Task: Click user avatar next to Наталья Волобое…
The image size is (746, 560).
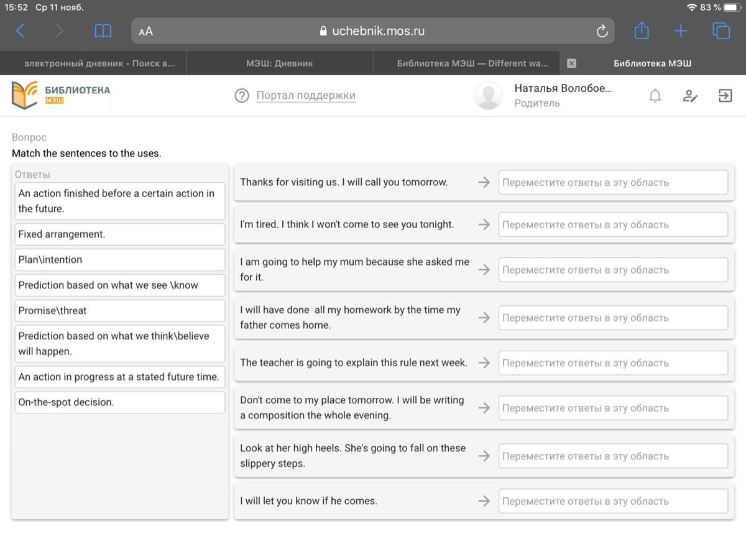Action: (x=488, y=95)
